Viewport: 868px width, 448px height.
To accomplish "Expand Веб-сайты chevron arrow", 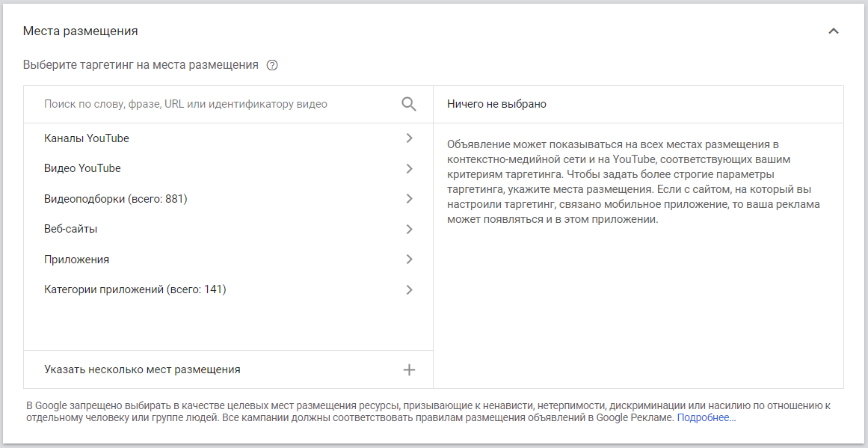I will (x=410, y=230).
